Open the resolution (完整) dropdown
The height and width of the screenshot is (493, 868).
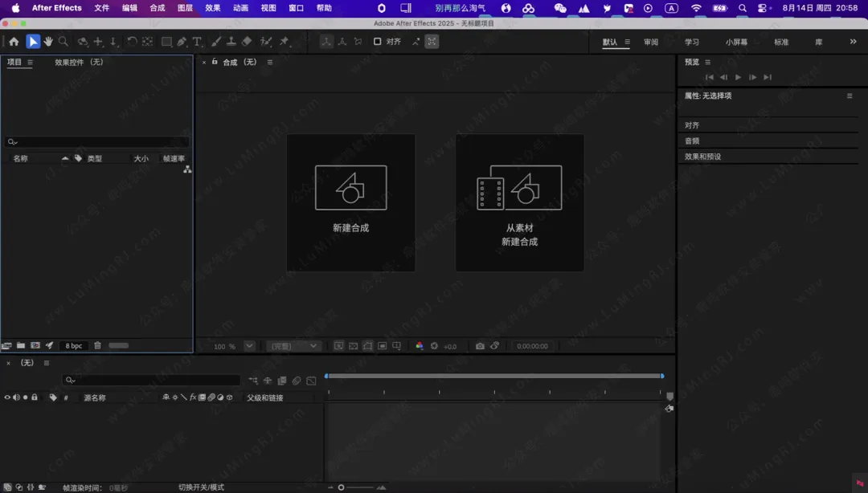293,346
